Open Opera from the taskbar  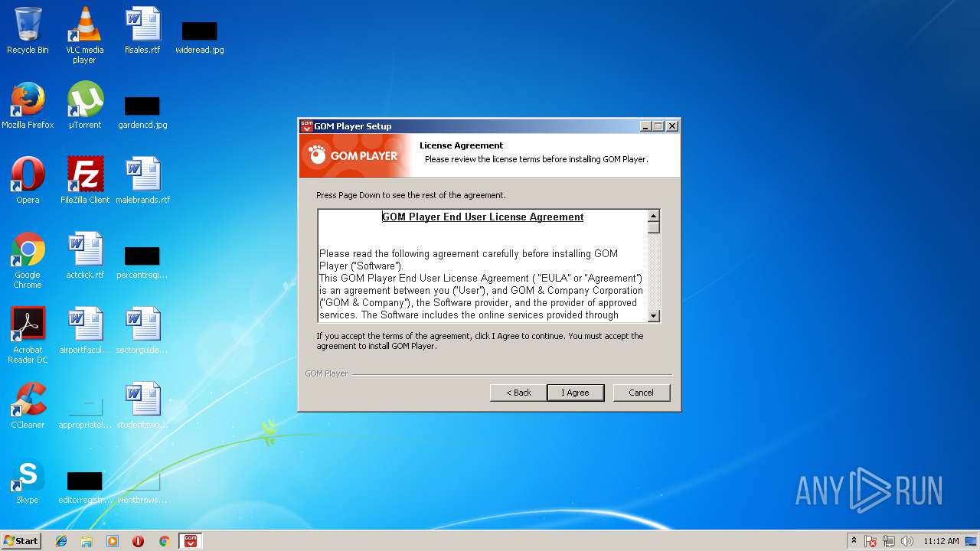point(138,541)
